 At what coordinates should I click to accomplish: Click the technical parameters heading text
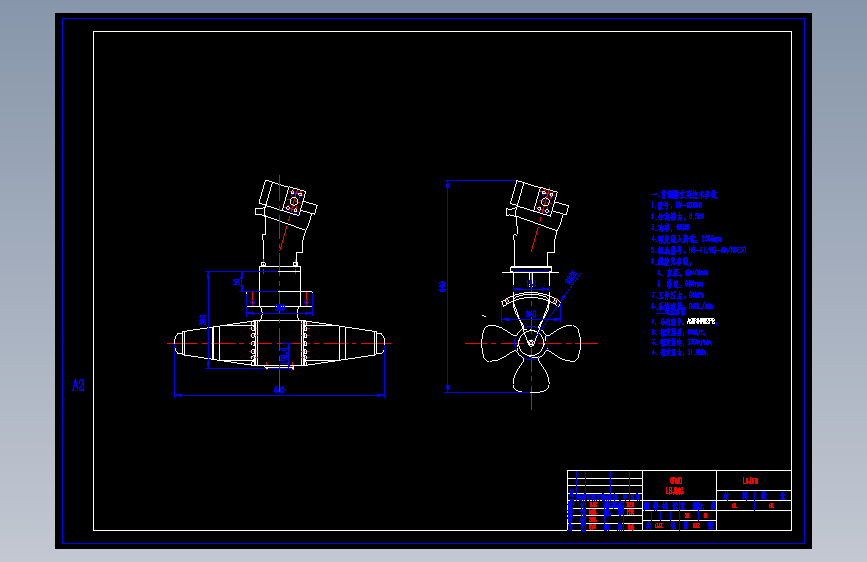[684, 195]
